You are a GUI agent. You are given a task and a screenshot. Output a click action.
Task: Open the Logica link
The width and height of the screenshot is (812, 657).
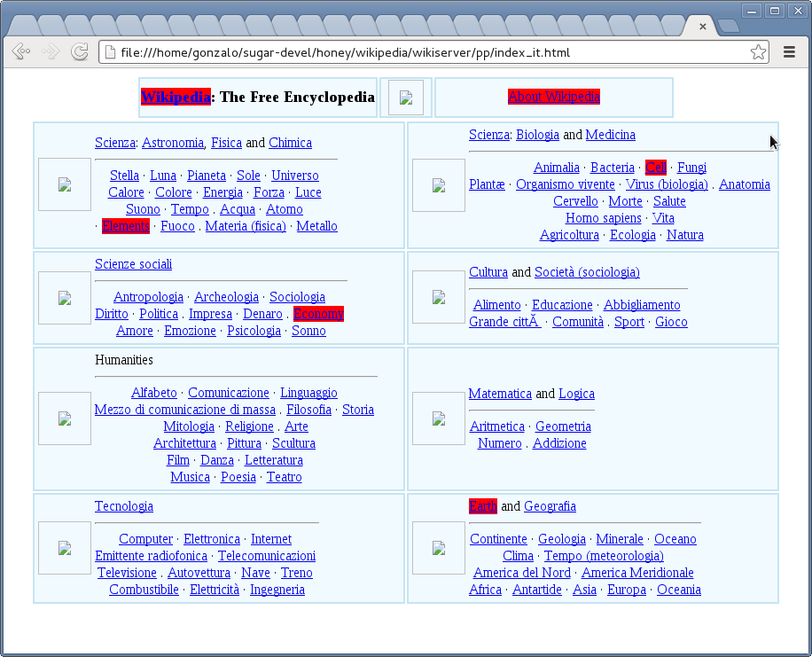576,394
